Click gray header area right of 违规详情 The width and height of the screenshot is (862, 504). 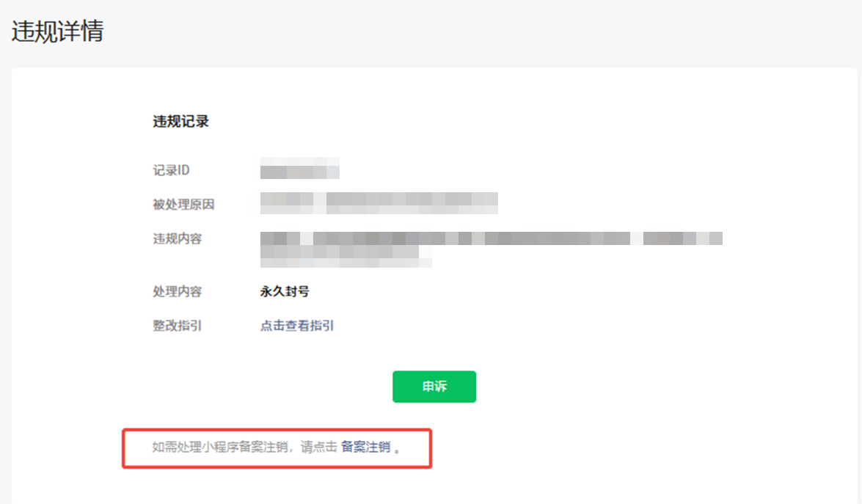477,32
